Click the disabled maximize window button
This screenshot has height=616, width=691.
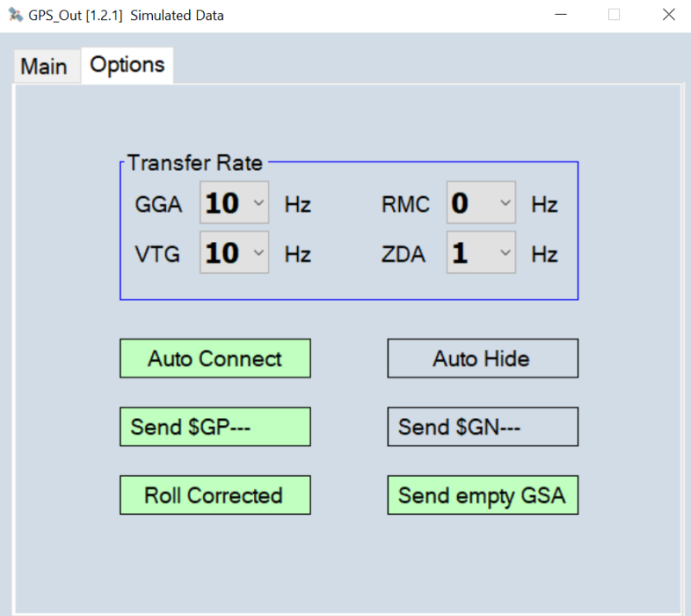pyautogui.click(x=614, y=15)
